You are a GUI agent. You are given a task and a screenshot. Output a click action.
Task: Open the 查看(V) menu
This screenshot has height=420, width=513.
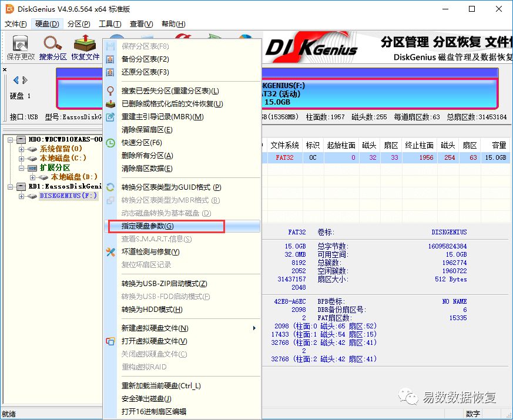tap(142, 24)
